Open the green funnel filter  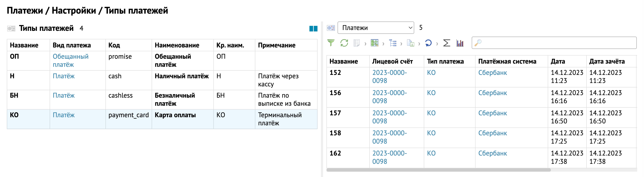point(331,43)
